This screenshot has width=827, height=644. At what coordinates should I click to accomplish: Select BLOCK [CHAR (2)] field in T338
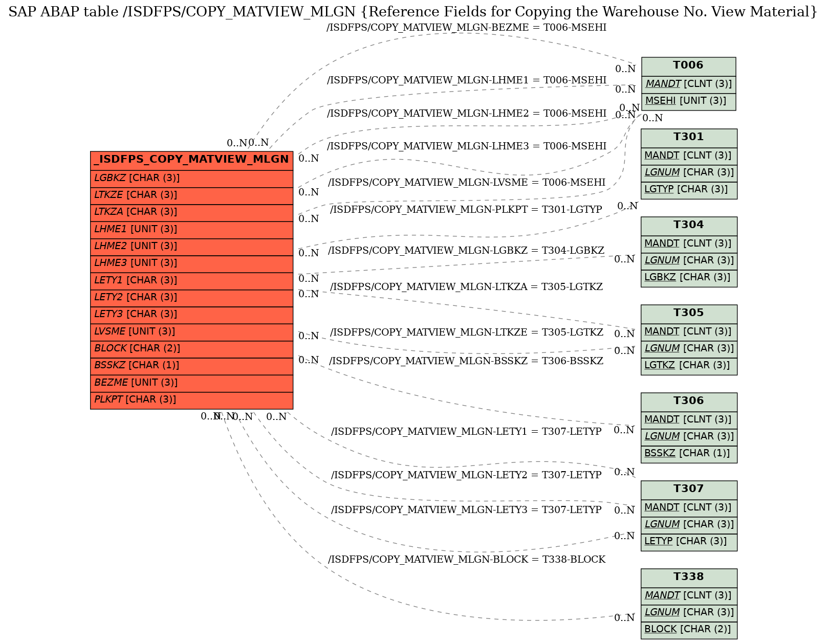[689, 630]
